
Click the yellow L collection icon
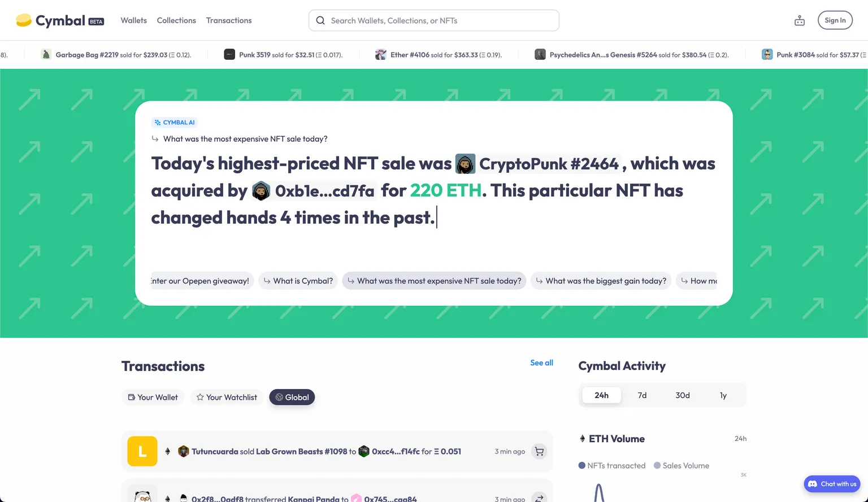142,451
